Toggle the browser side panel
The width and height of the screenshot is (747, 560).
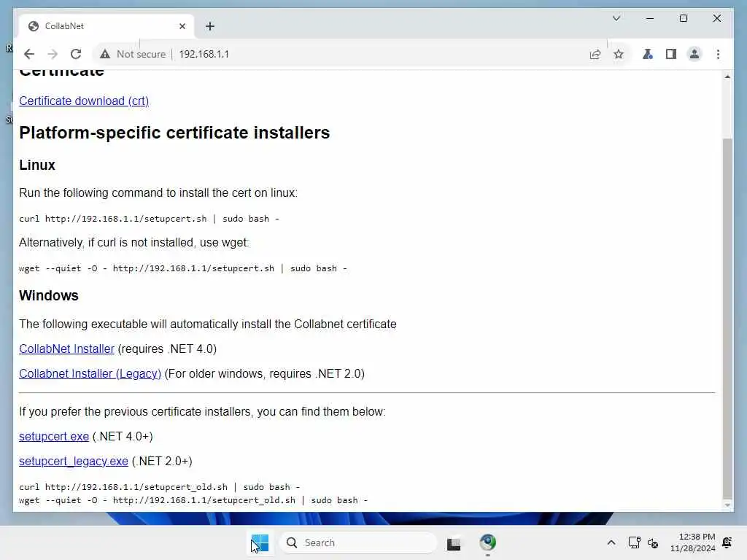[x=671, y=54]
